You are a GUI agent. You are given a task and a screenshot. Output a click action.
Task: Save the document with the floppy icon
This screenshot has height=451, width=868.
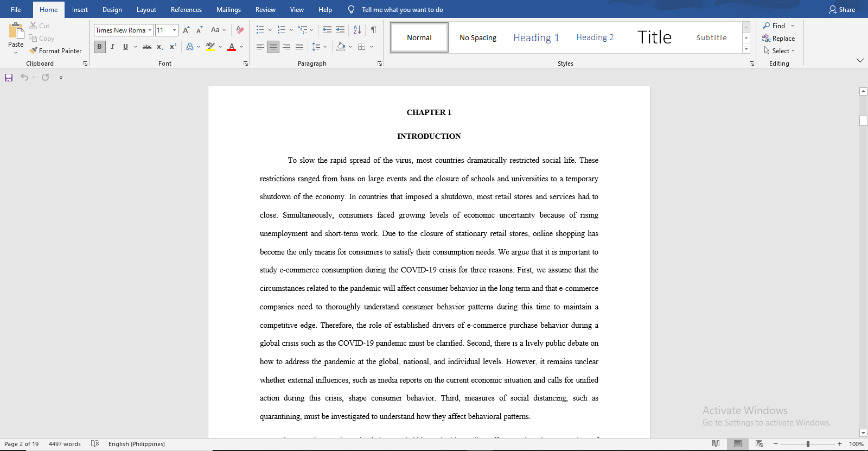(x=9, y=78)
